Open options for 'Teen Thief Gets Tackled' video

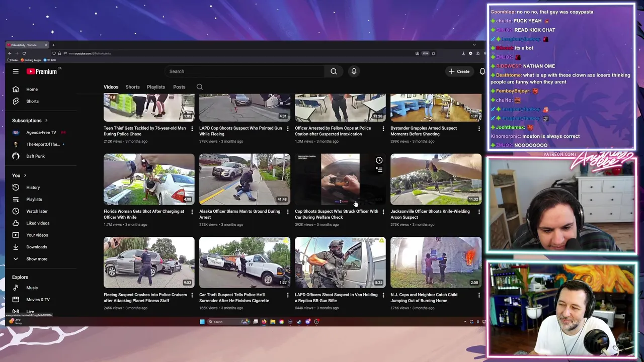click(192, 129)
